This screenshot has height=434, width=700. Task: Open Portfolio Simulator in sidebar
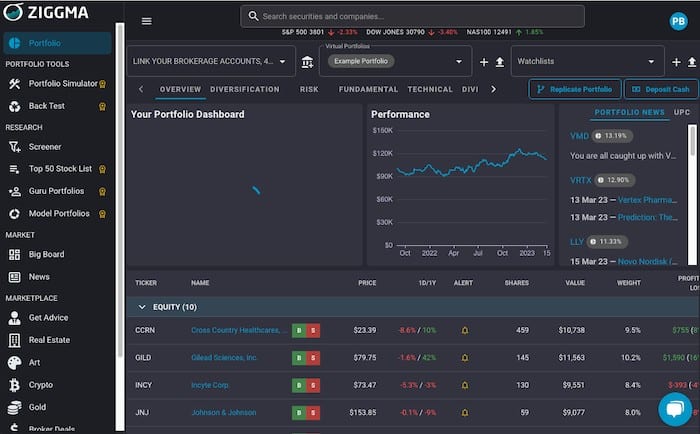[x=57, y=83]
